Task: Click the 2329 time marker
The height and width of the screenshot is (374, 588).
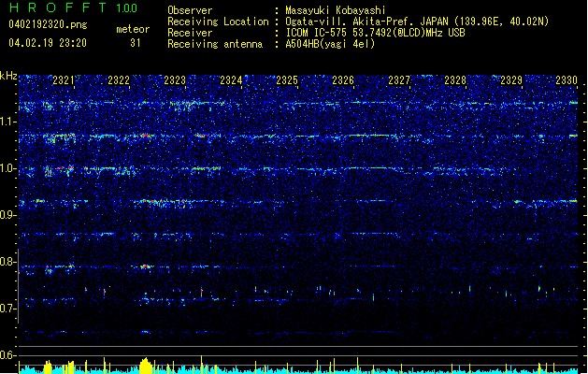Action: pyautogui.click(x=511, y=80)
